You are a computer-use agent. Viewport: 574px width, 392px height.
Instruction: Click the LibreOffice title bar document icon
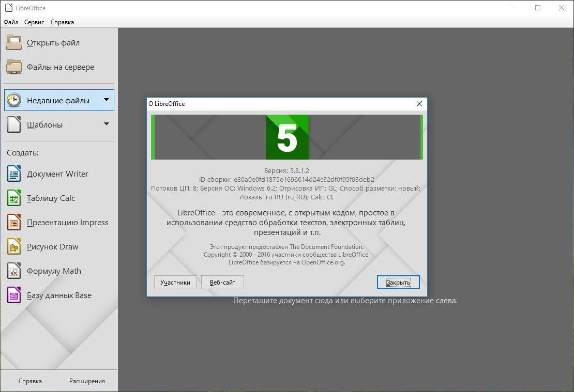(8, 8)
